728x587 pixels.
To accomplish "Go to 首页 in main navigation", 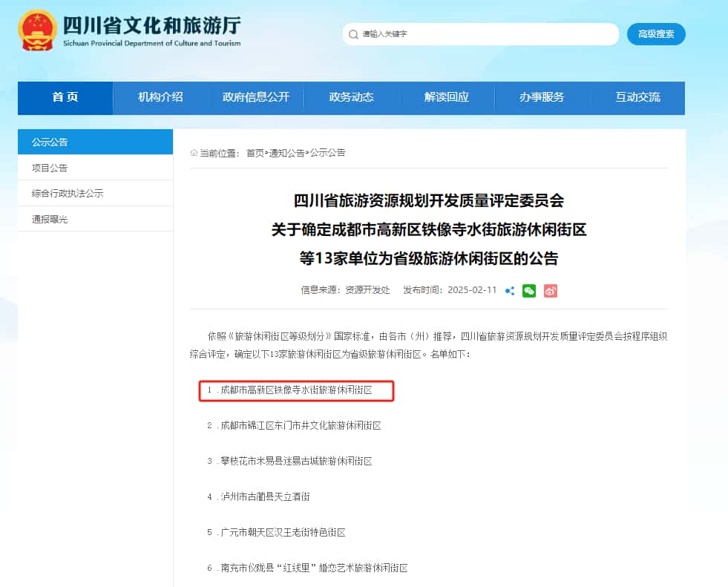I will point(65,97).
